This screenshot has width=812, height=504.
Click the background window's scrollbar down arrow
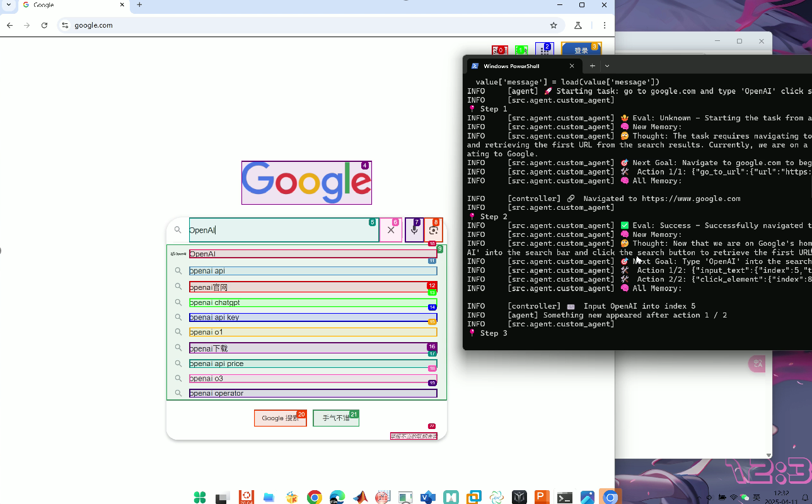pos(768,455)
